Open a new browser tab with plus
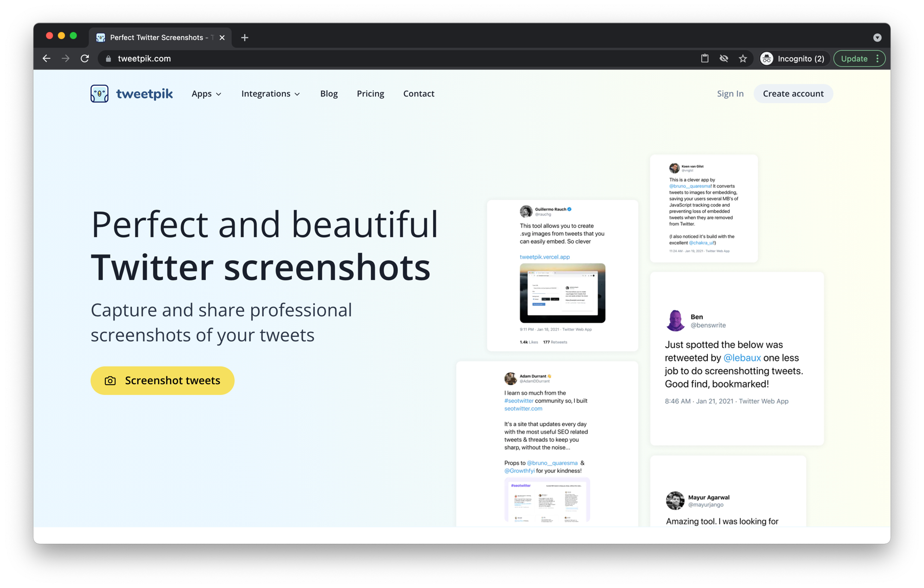The image size is (924, 588). pyautogui.click(x=245, y=37)
